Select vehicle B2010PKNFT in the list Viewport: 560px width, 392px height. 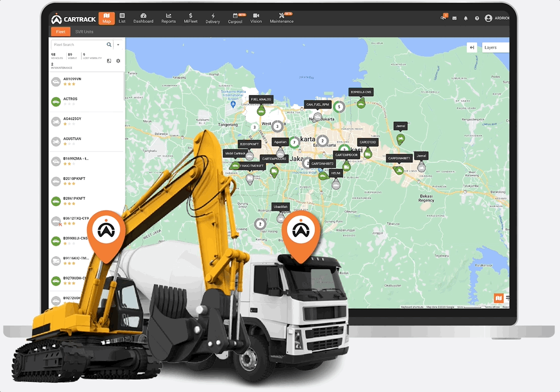(86, 181)
